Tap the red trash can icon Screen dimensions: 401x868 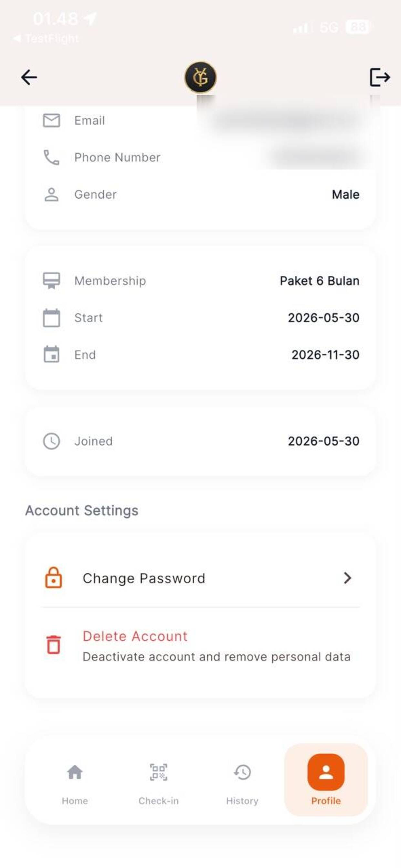(x=54, y=645)
